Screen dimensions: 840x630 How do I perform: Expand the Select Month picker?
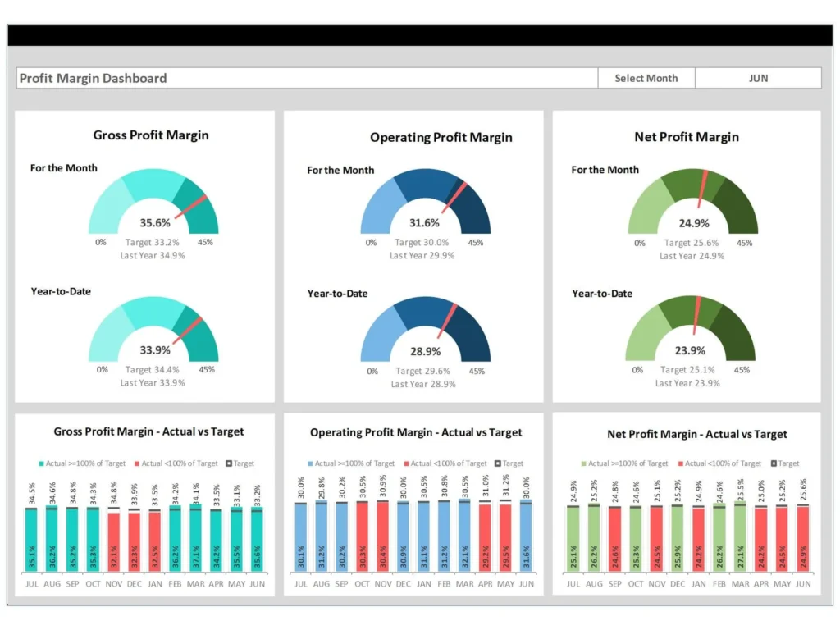pyautogui.click(x=646, y=78)
